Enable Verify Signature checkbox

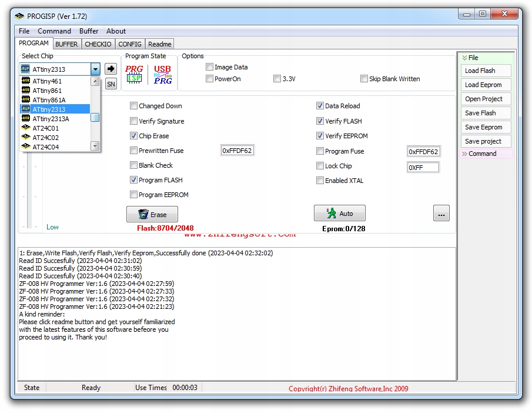(x=133, y=121)
